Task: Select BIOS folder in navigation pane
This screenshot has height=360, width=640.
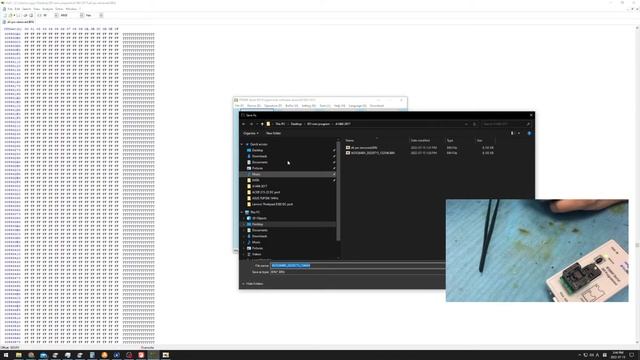Action: pos(255,180)
